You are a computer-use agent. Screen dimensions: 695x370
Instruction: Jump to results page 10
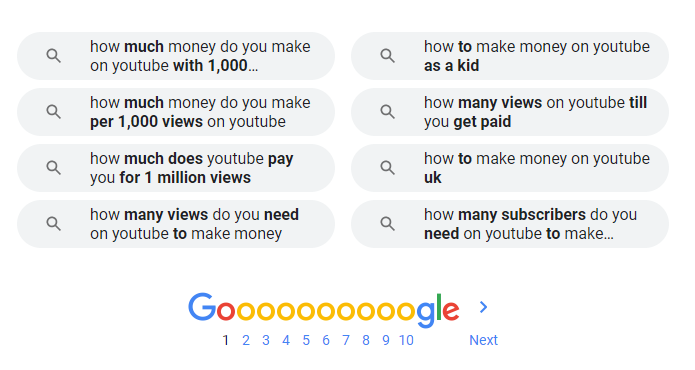click(x=406, y=340)
